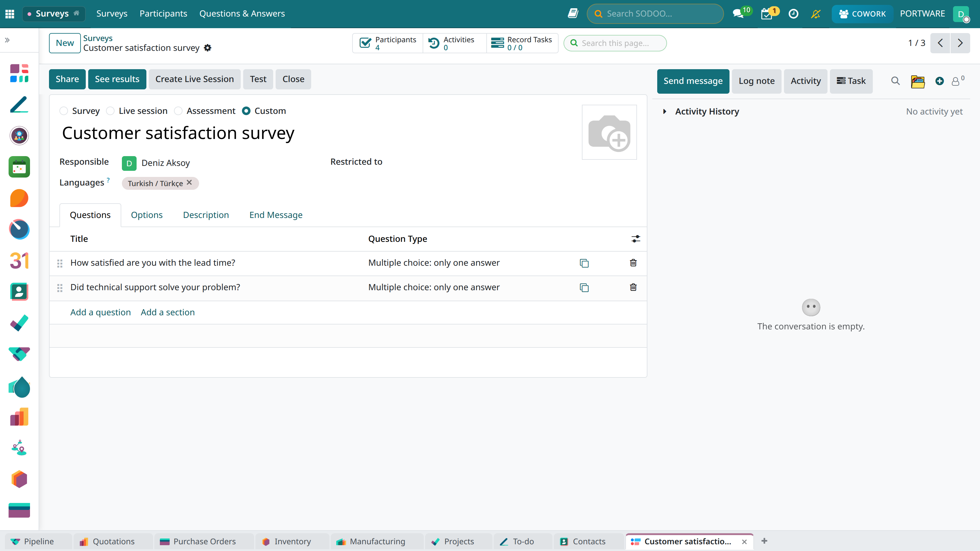Open the survey settings gear icon
980x551 pixels.
pos(208,48)
